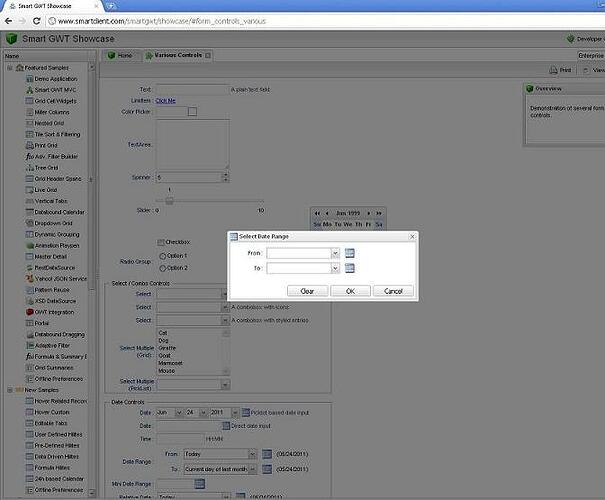Select Miller Columns sample
This screenshot has height=500, width=605.
[52, 112]
